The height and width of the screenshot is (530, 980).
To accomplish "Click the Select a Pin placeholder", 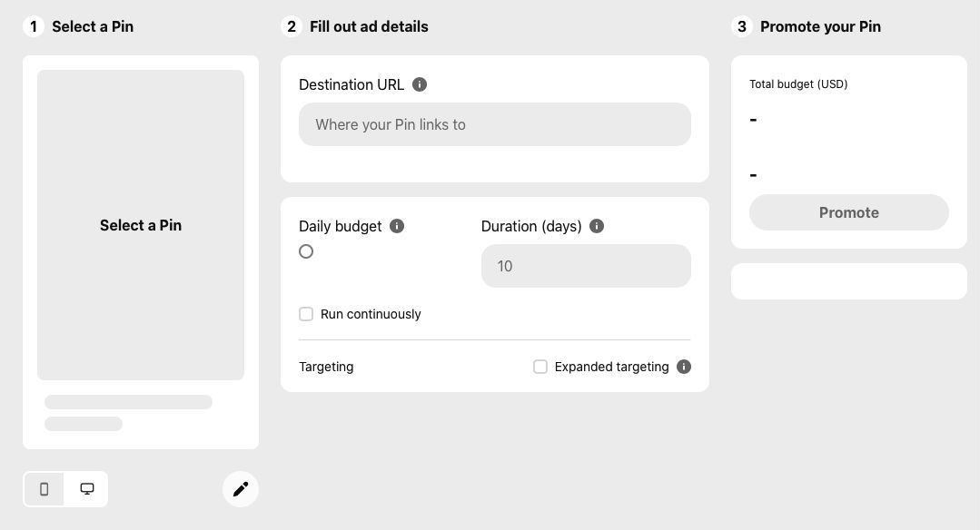I will 141,225.
